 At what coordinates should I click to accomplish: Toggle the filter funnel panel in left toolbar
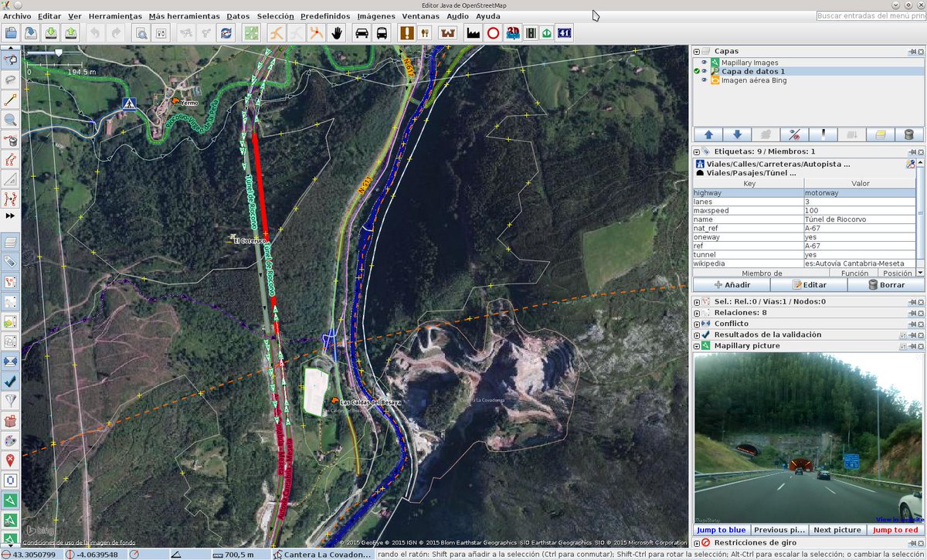(11, 401)
